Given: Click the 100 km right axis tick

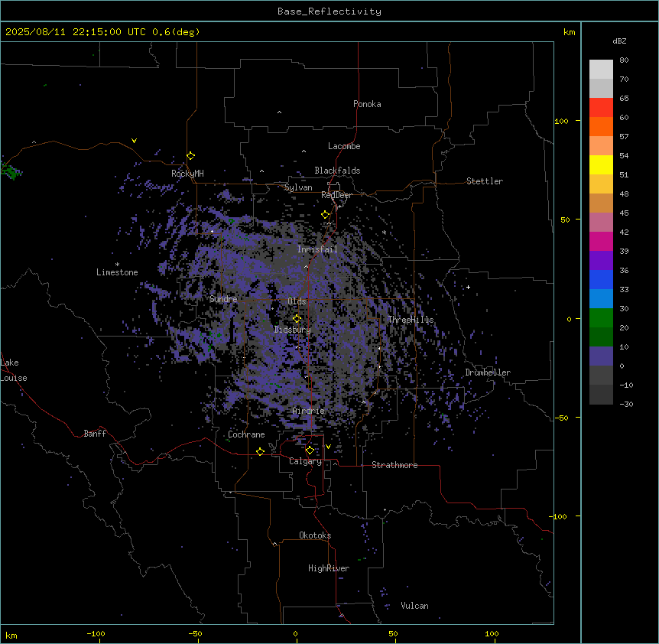Looking at the screenshot, I should [x=561, y=121].
